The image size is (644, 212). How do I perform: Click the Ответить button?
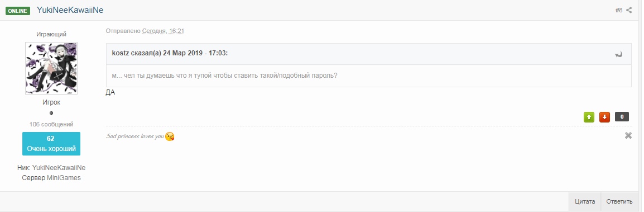point(619,202)
